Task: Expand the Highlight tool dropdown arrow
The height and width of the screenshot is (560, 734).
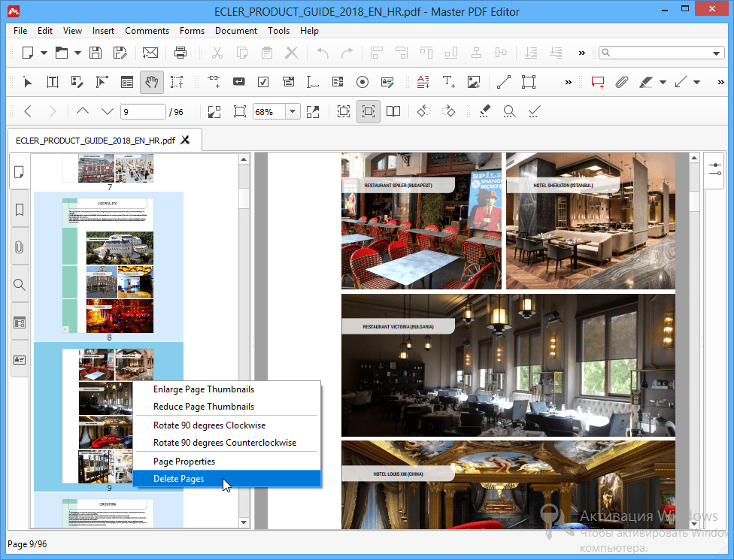Action: click(663, 82)
